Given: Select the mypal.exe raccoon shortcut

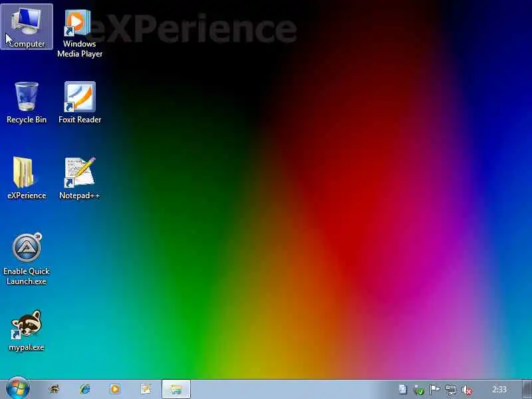Looking at the screenshot, I should click(27, 330).
